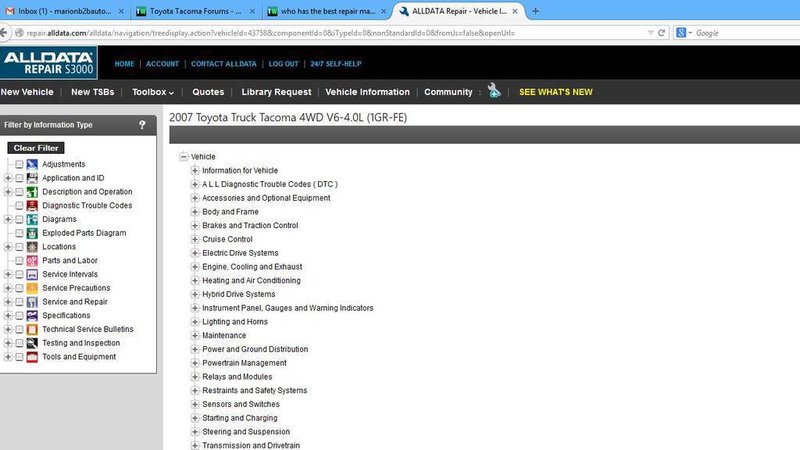
Task: Click the LOG OUT link
Action: [283, 64]
